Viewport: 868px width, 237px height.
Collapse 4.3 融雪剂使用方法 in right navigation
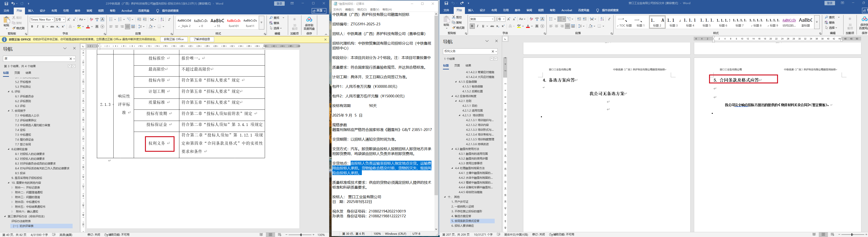(453, 149)
